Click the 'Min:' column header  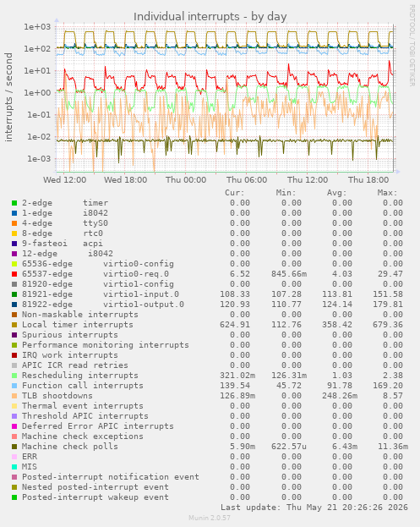[286, 193]
